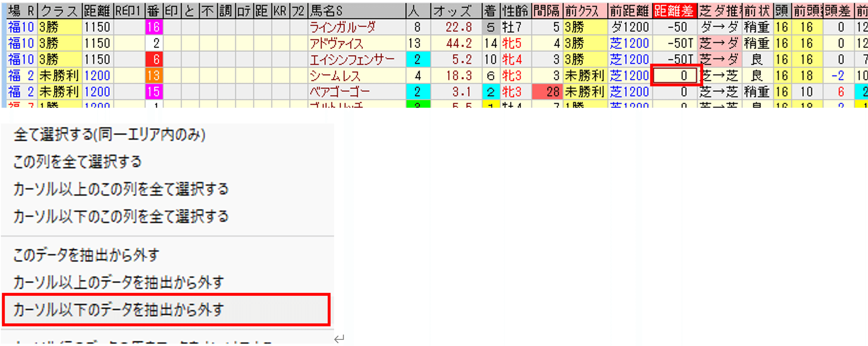Click the red 距離差 column header

tap(675, 11)
